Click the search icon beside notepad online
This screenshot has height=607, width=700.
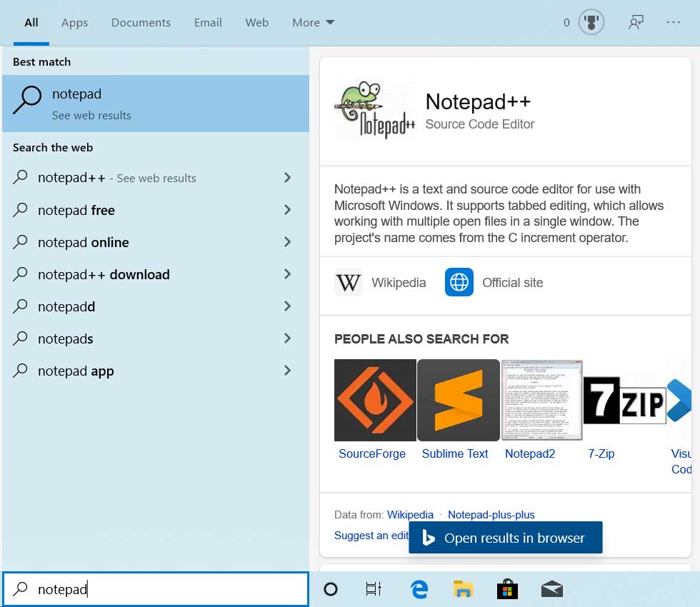point(20,242)
